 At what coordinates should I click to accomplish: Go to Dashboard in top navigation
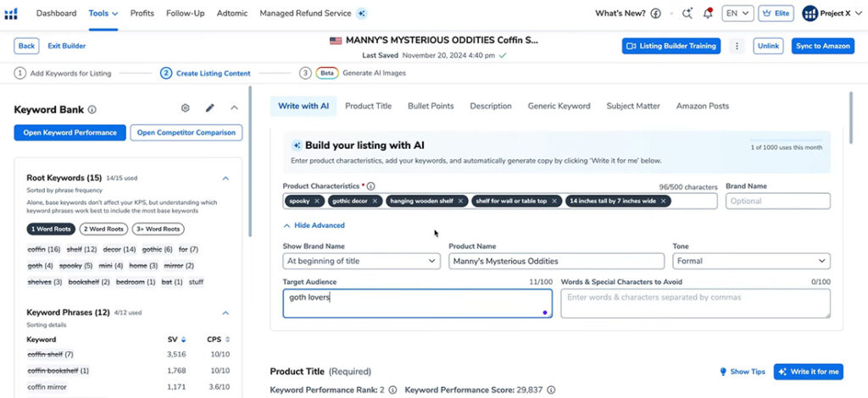pos(57,14)
